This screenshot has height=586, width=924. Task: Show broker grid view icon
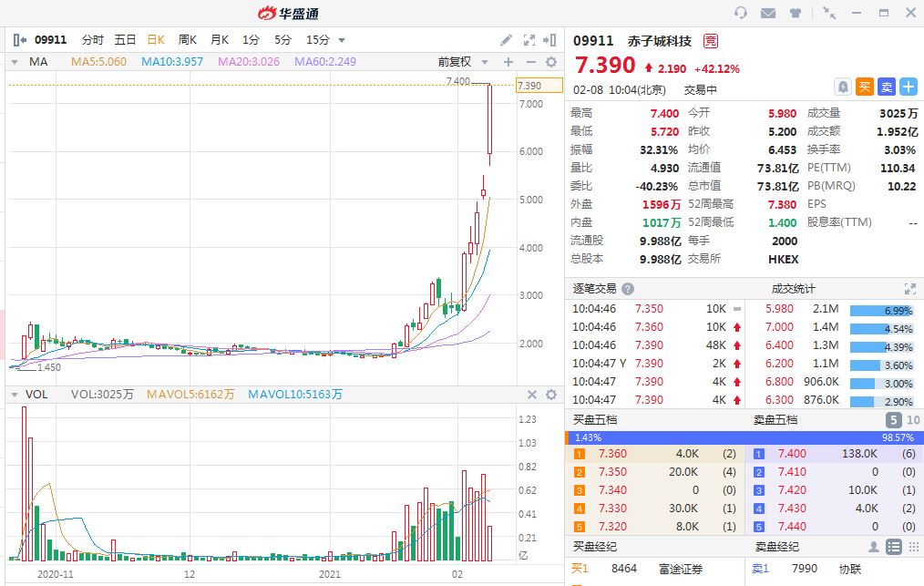913,547
